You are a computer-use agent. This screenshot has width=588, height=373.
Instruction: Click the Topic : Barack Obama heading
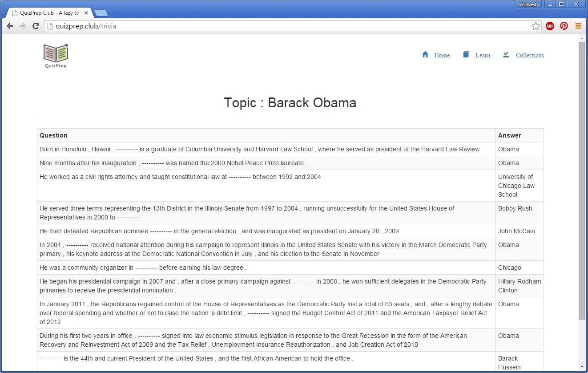click(290, 103)
